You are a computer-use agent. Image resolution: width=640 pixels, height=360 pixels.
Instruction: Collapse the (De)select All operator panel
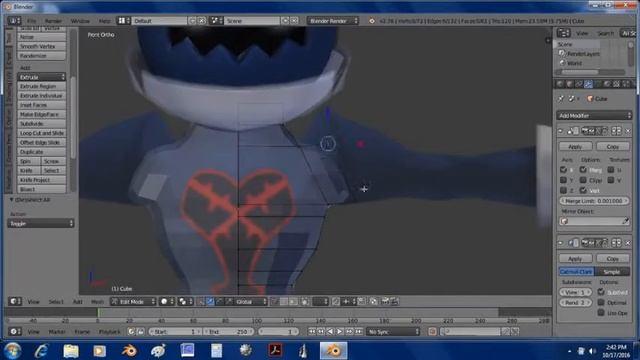12,200
